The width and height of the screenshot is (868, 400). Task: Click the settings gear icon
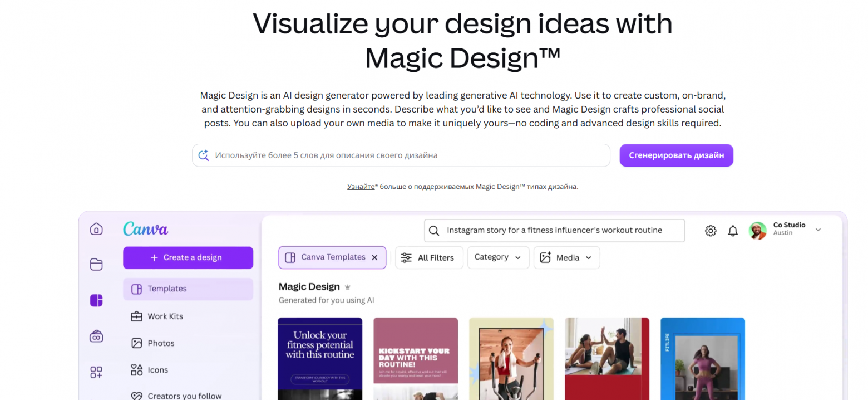pos(711,231)
